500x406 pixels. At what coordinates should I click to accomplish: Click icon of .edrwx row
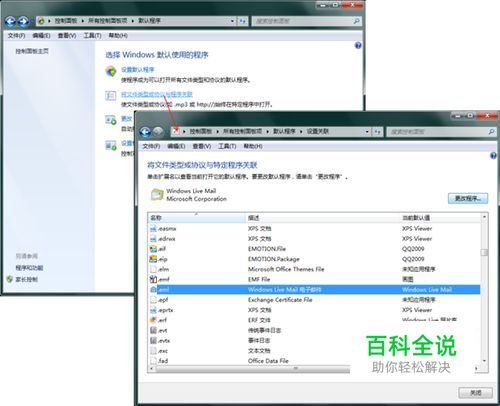pyautogui.click(x=153, y=239)
